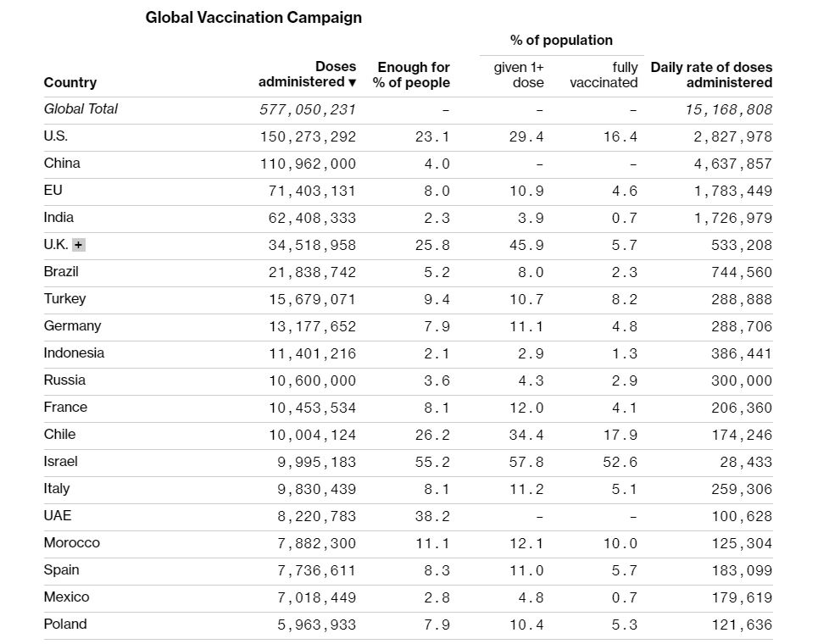Select the India row label
Image resolution: width=818 pixels, height=644 pixels.
click(58, 218)
